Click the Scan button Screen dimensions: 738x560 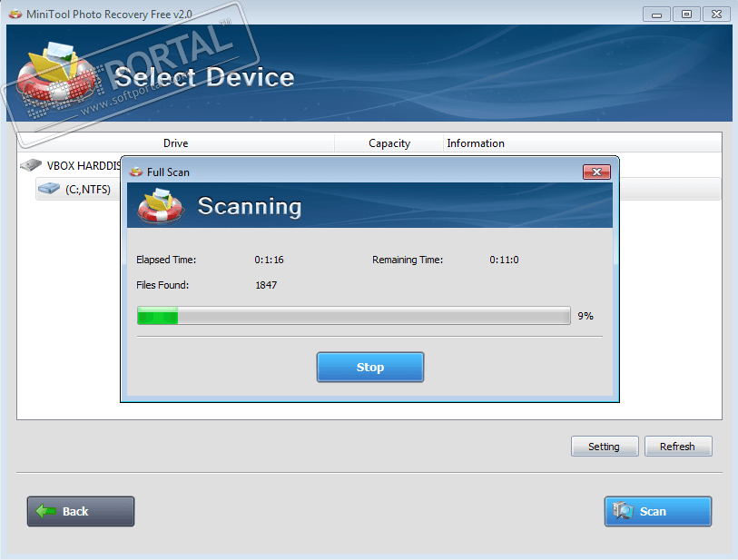pos(657,511)
